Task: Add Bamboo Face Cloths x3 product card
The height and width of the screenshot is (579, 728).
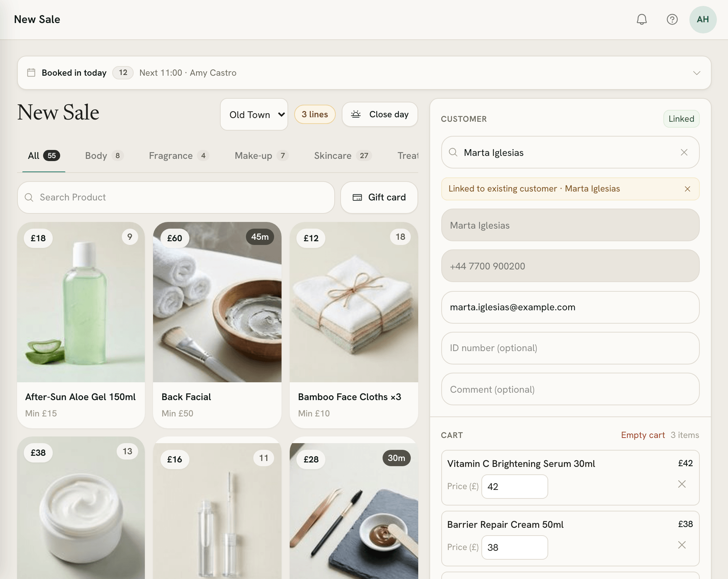Action: pos(354,325)
